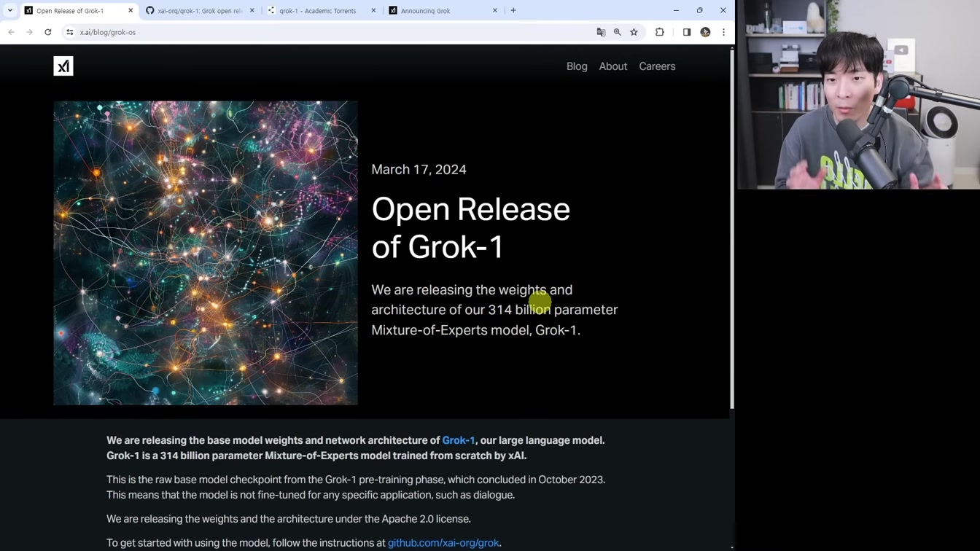Expand the tab search dropdown arrow
Screen dimensions: 980x551
click(x=10, y=11)
